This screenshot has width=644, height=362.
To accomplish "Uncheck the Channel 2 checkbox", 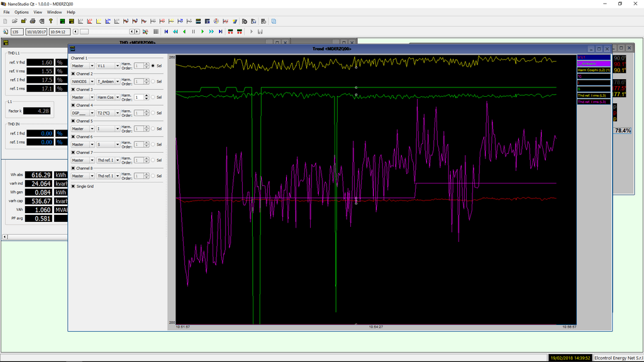I will click(74, 74).
